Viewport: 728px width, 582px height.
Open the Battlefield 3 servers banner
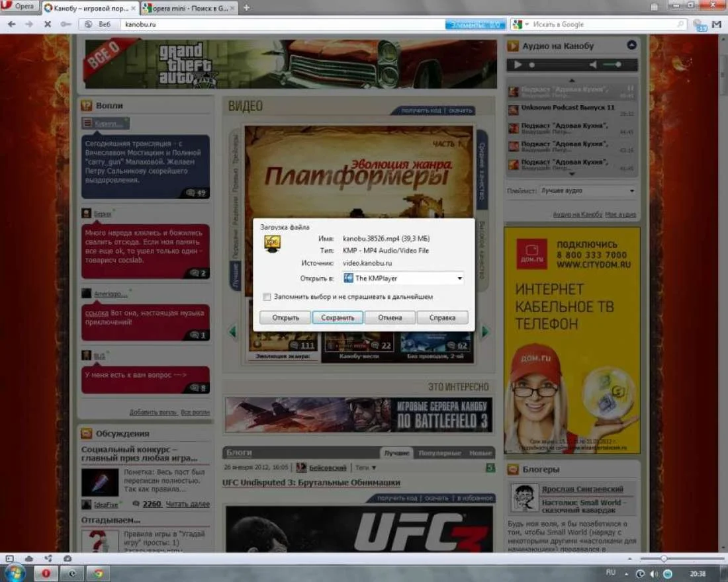tap(359, 415)
